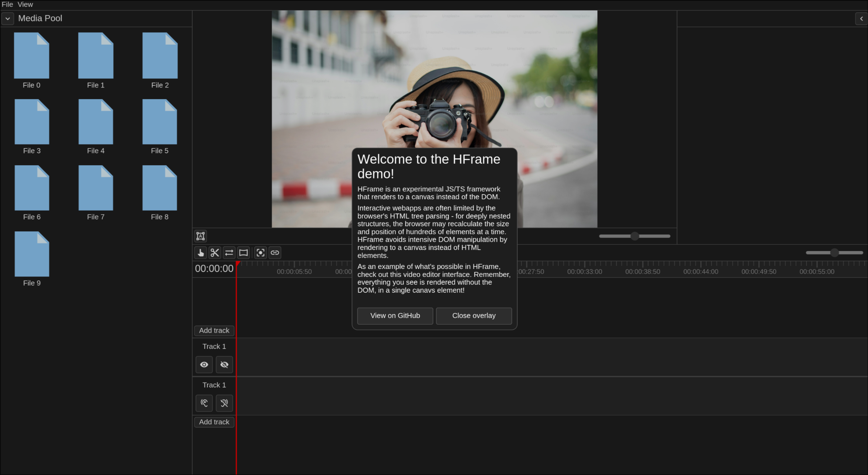Image resolution: width=868 pixels, height=475 pixels.
Task: Unmute audio Track 1 with ear icon
Action: [204, 403]
